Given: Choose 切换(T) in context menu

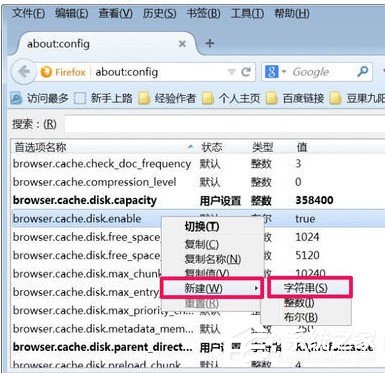Looking at the screenshot, I should click(x=213, y=227).
